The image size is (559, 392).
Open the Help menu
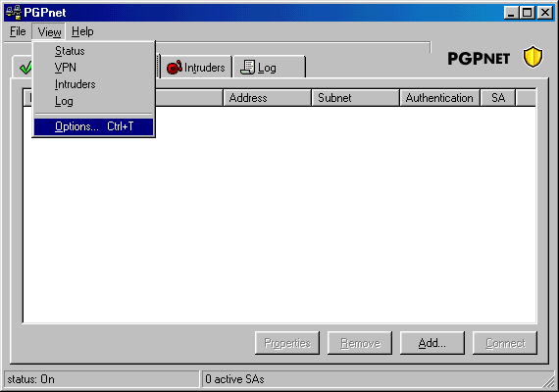[x=82, y=31]
